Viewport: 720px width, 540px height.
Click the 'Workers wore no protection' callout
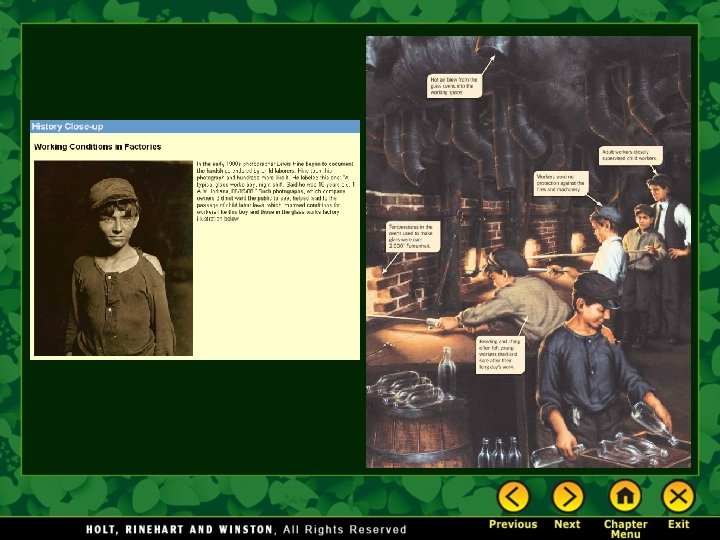(561, 183)
